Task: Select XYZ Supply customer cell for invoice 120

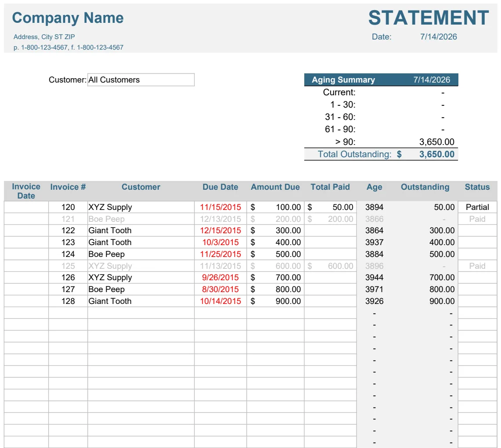Action: 141,207
